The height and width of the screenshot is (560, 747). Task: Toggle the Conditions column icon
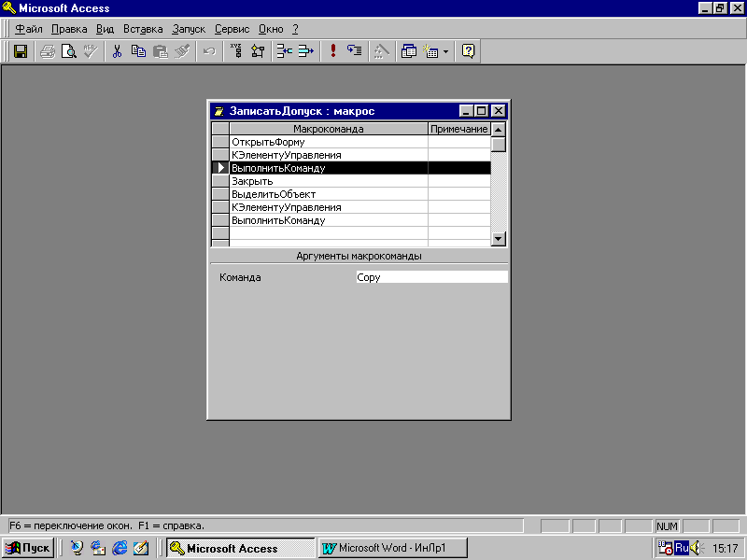pyautogui.click(x=258, y=51)
